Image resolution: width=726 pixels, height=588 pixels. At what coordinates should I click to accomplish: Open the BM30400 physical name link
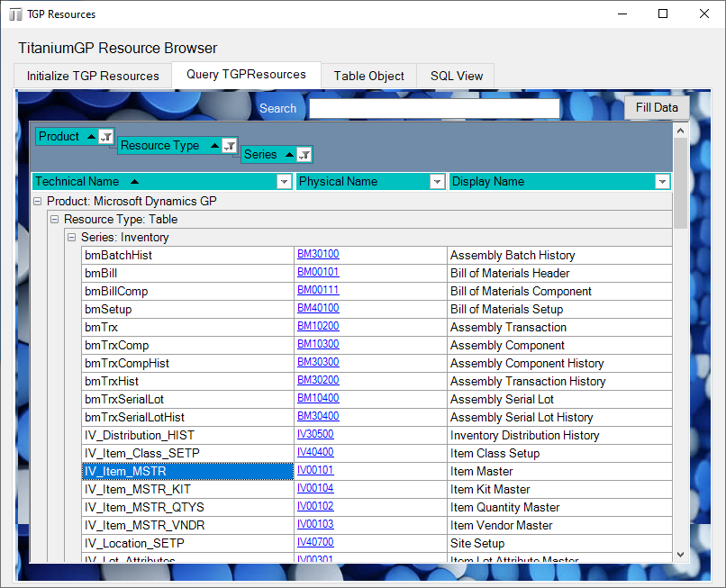tap(318, 416)
